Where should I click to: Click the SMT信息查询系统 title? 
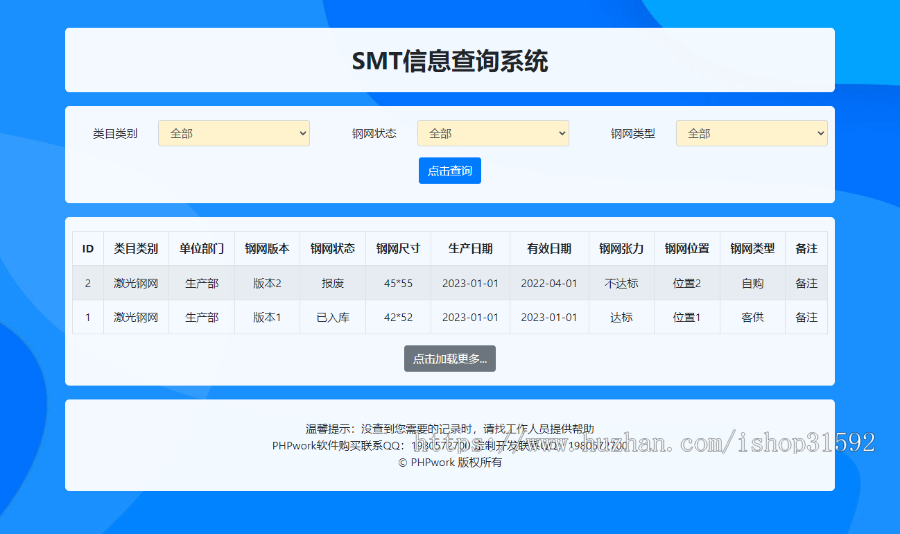(x=449, y=61)
